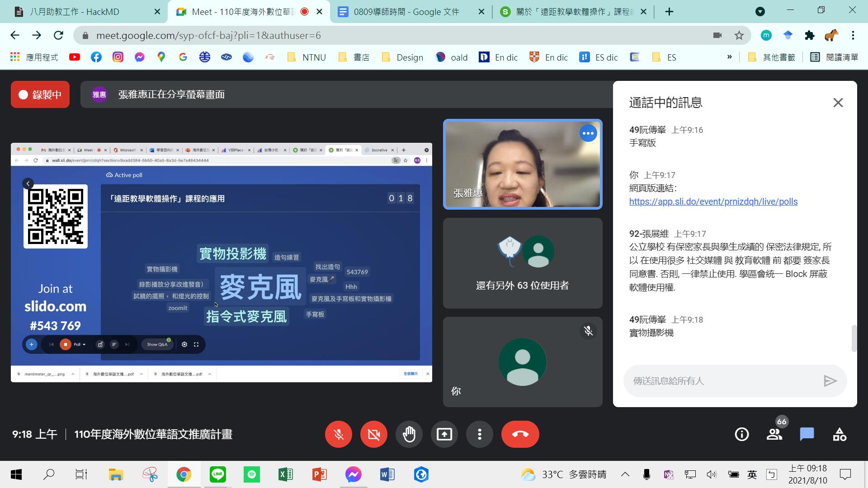The width and height of the screenshot is (868, 488).
Task: Open the slido polls link in chat
Action: tap(713, 202)
